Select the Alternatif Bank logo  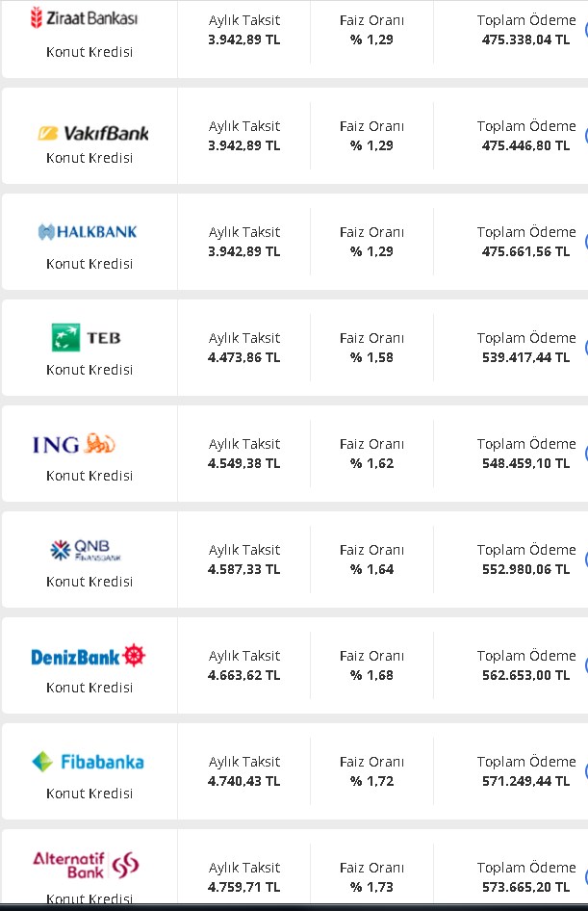pyautogui.click(x=86, y=865)
